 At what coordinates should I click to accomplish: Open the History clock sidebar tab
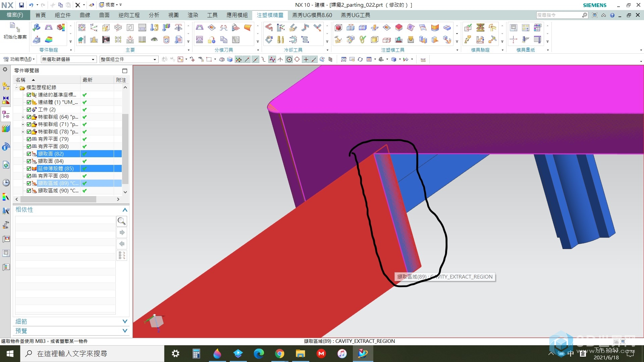coord(6,183)
